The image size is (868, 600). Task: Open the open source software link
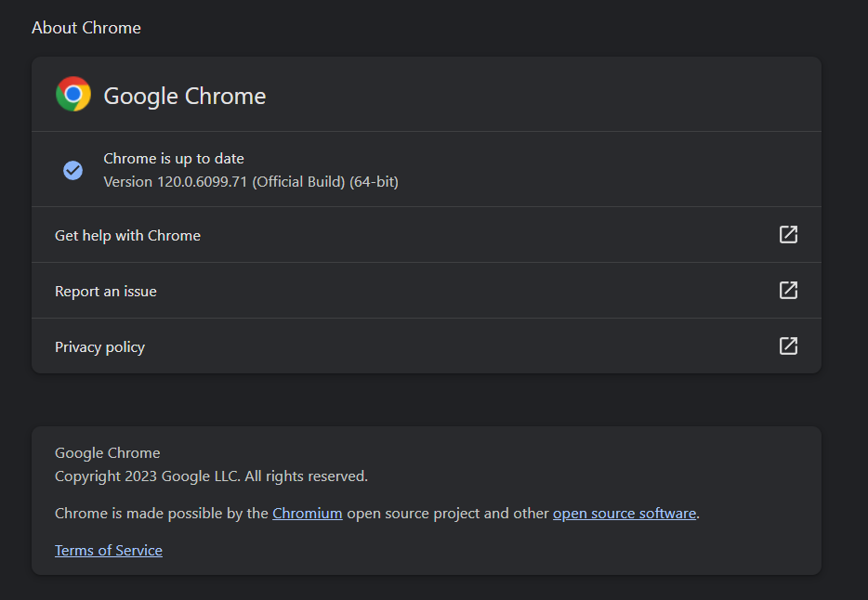coord(624,513)
